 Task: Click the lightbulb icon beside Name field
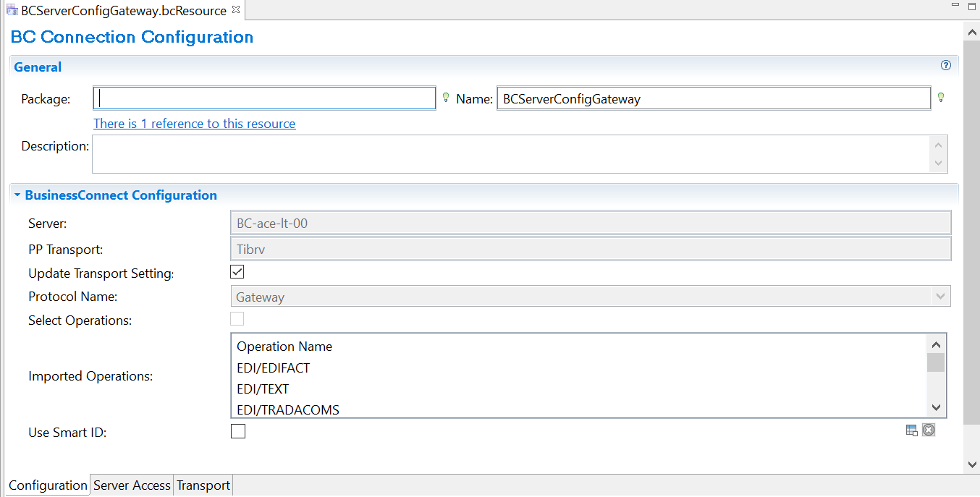coord(941,98)
